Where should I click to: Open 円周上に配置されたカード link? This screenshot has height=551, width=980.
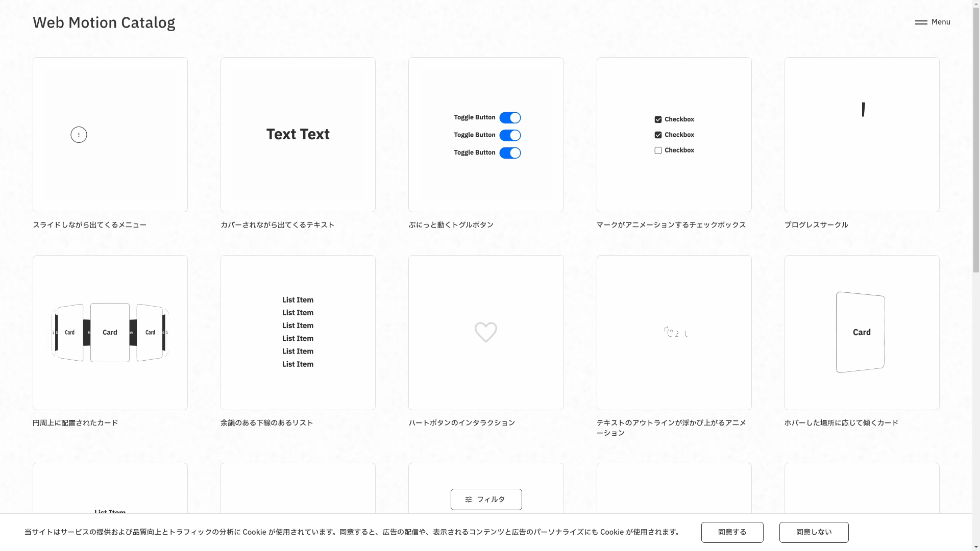click(x=75, y=423)
